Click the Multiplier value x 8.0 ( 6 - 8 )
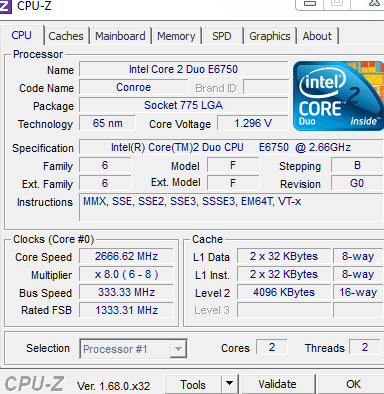 pyautogui.click(x=126, y=274)
